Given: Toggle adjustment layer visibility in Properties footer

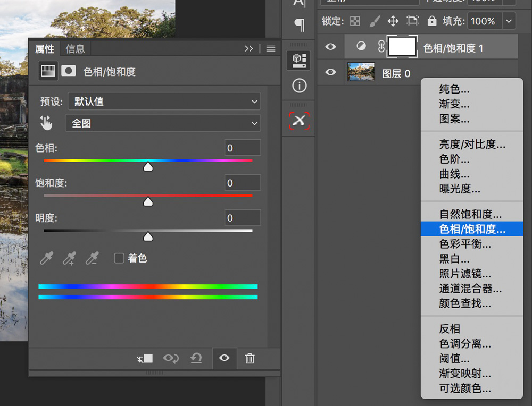Looking at the screenshot, I should tap(225, 358).
